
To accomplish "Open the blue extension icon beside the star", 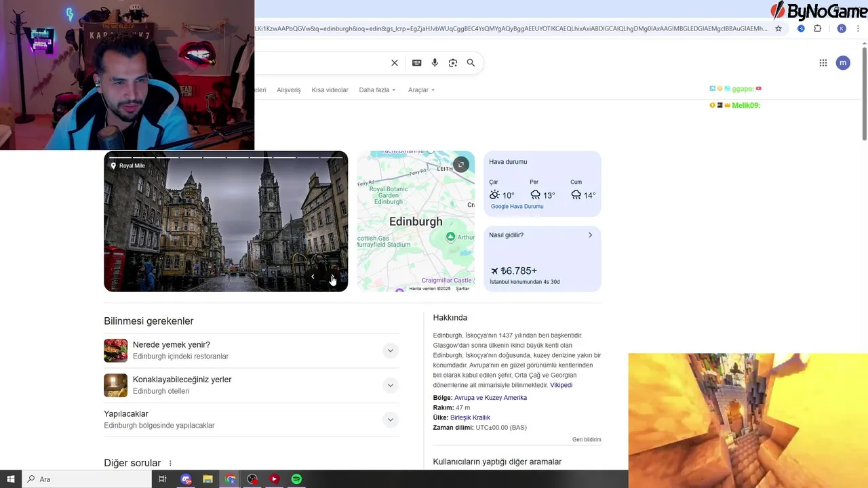I will pyautogui.click(x=801, y=28).
